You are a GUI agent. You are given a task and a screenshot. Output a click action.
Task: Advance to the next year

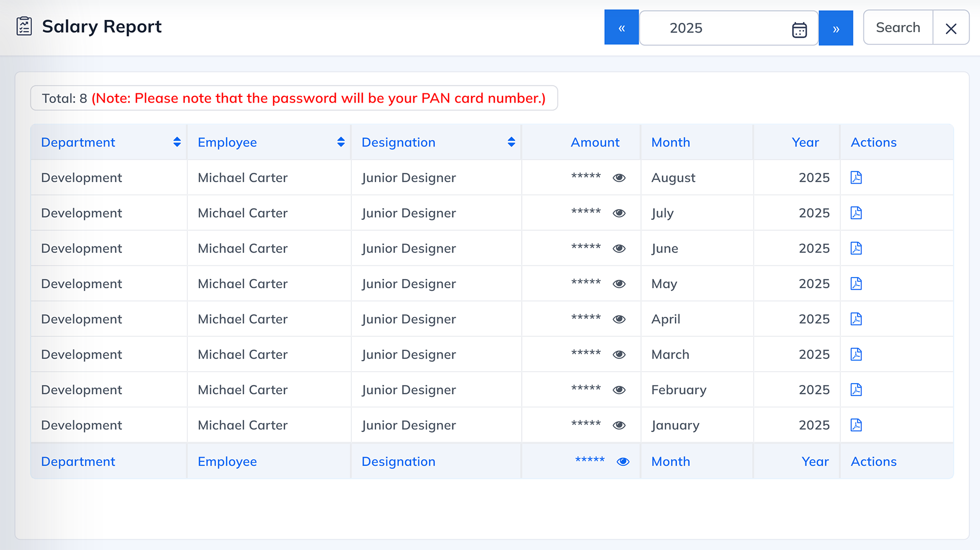pos(836,28)
